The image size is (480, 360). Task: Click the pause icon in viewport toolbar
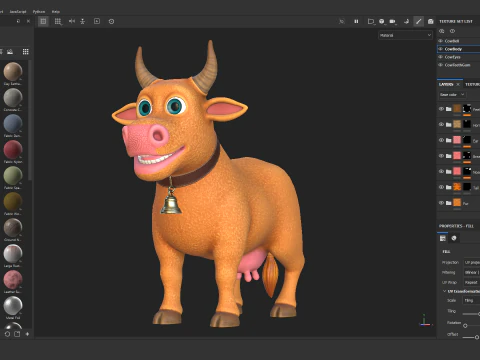(356, 21)
